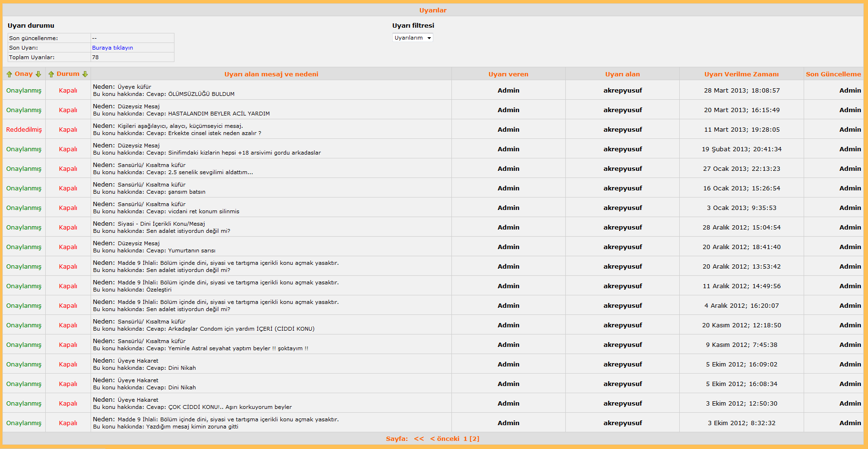Screen dimensions: 868x449
Task: Click the red Reddedilmiş status
Action: tap(24, 129)
